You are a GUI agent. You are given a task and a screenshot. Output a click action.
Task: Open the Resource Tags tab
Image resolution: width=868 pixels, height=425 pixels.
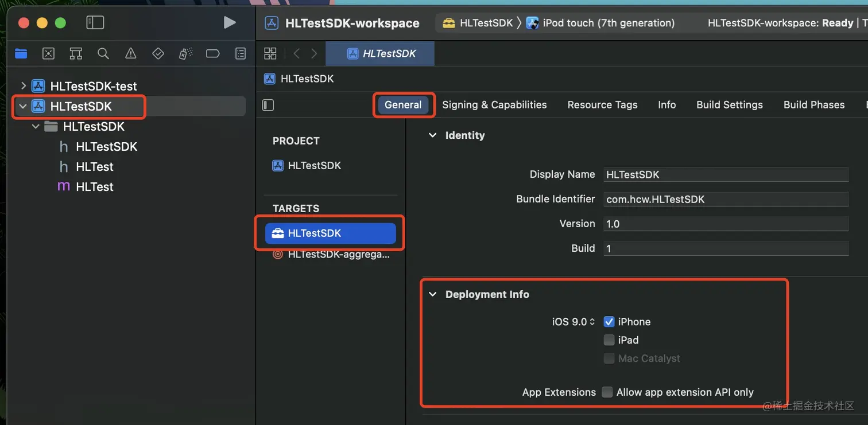(602, 105)
